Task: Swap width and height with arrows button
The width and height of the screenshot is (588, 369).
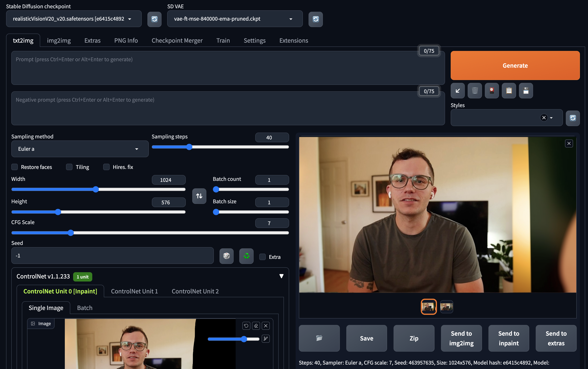Action: (x=199, y=196)
